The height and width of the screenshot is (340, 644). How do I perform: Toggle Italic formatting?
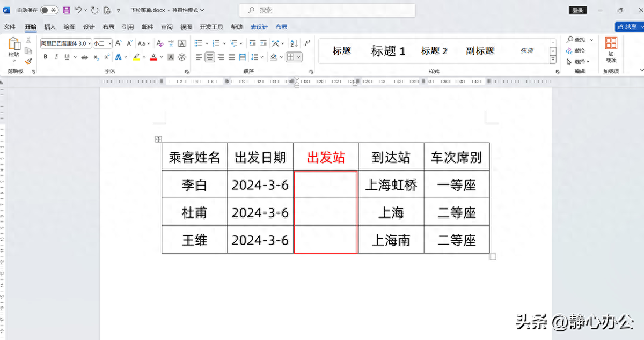56,57
